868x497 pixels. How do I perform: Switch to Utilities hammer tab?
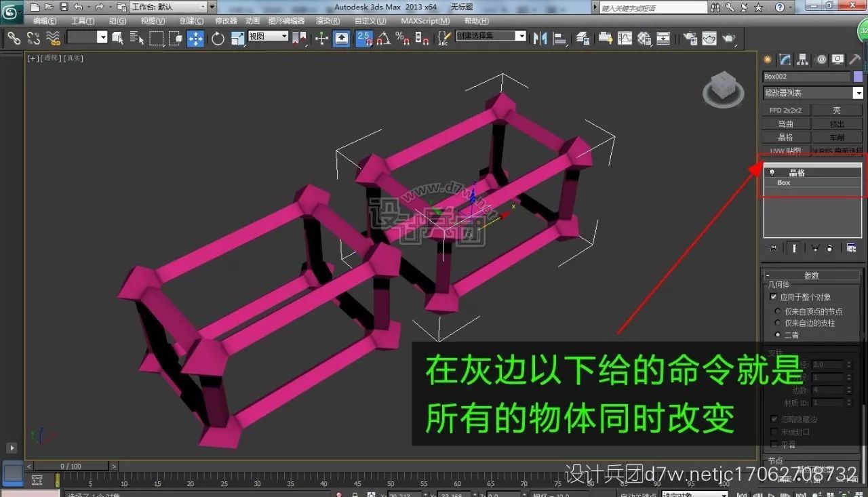(x=855, y=60)
